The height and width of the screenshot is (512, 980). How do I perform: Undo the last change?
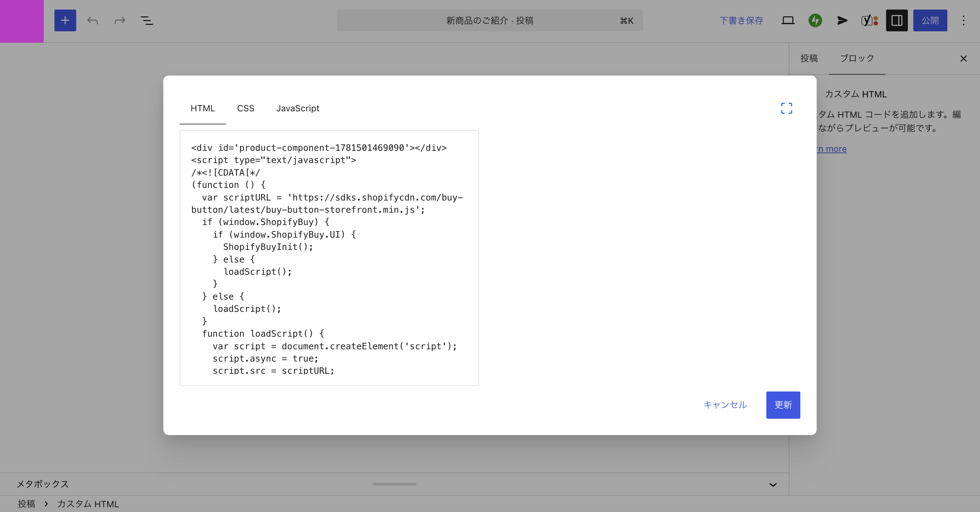(93, 20)
